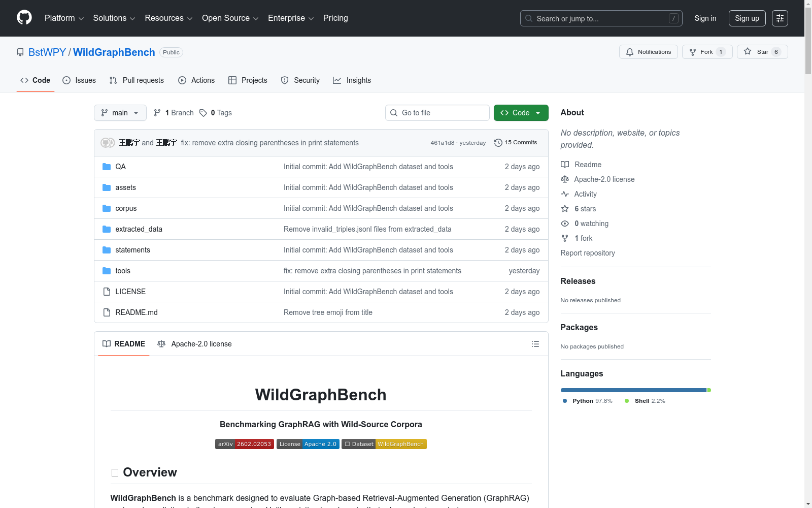The height and width of the screenshot is (508, 812).
Task: Select the Apache-2.0 license tab
Action: [194, 344]
